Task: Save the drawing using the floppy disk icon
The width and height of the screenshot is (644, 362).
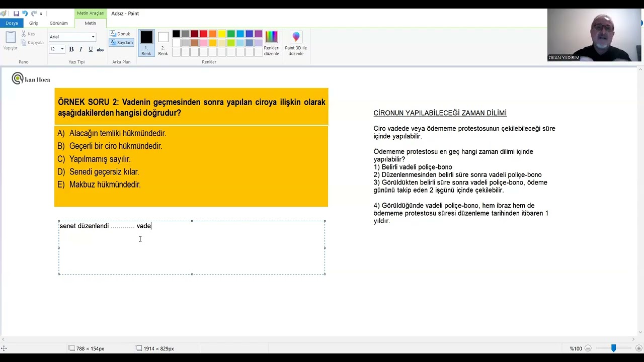Action: tap(16, 14)
